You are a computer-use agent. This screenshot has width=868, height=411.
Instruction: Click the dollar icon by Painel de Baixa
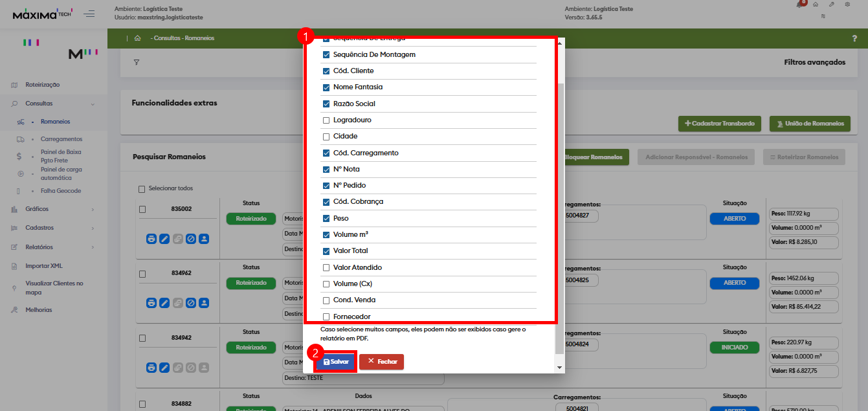19,156
